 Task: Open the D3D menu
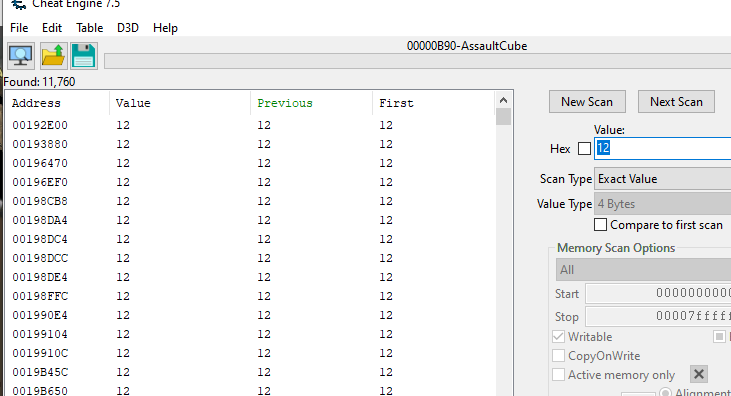(x=128, y=28)
